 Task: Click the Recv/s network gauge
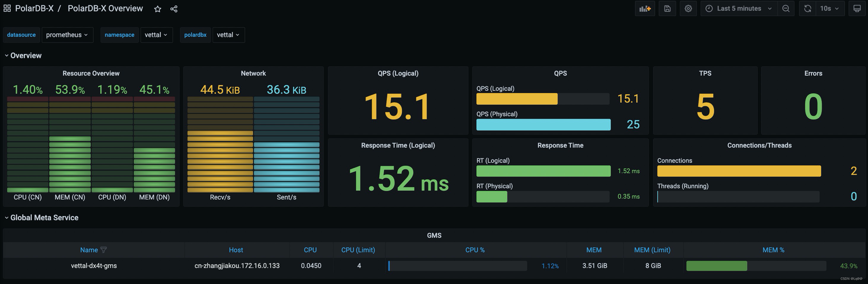point(220,144)
